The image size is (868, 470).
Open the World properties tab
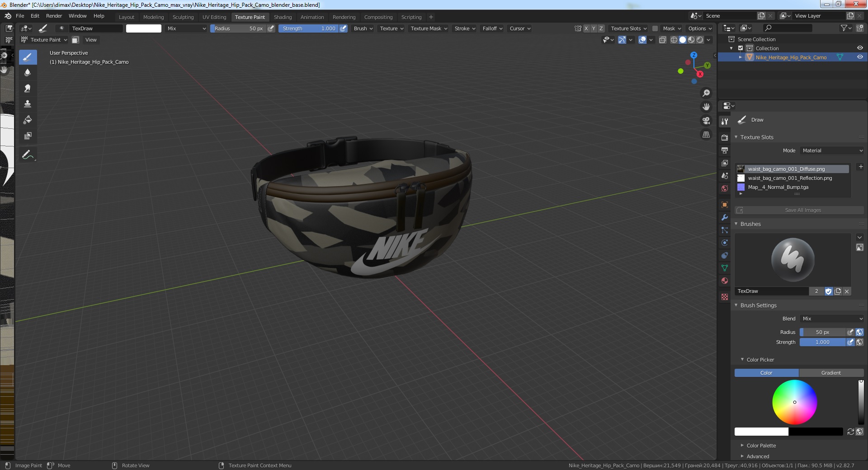click(x=725, y=188)
